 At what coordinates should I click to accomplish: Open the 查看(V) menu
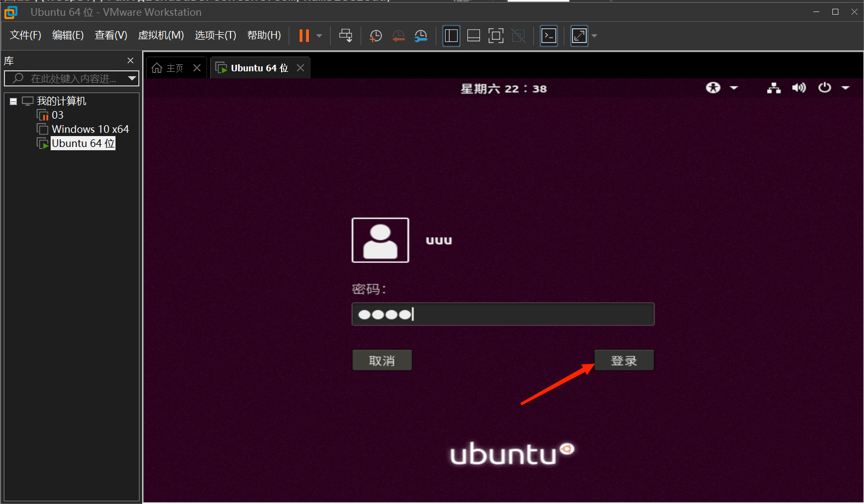pos(111,35)
